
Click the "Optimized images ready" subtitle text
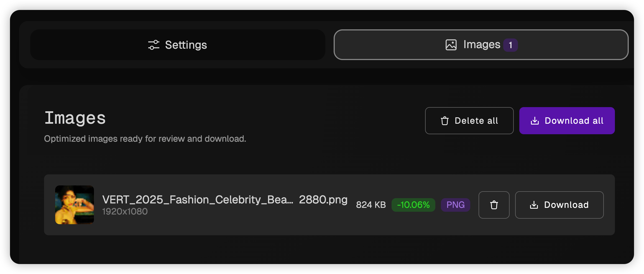(145, 139)
